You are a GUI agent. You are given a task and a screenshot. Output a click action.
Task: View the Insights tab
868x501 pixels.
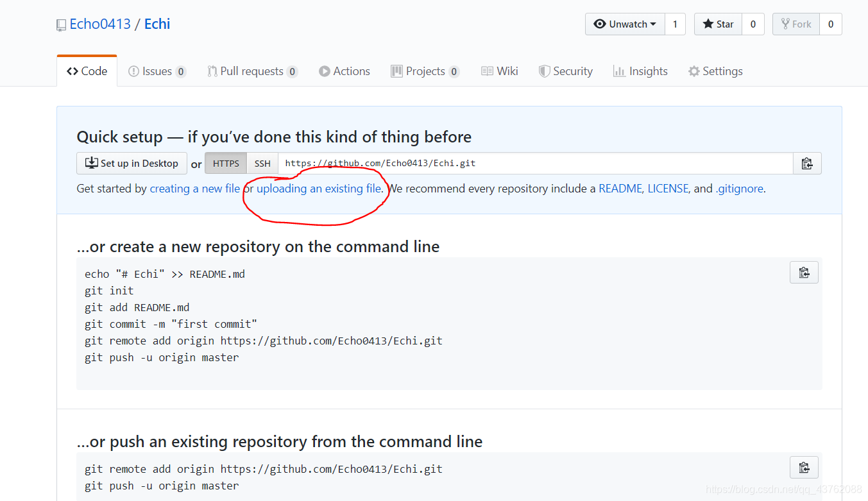tap(640, 71)
